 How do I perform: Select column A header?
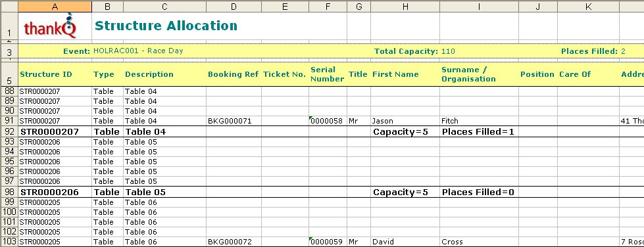tap(55, 6)
